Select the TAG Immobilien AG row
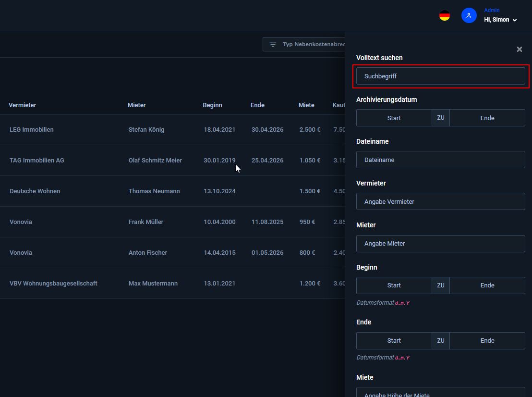Screen dimensions: 532x397 click(x=172, y=161)
